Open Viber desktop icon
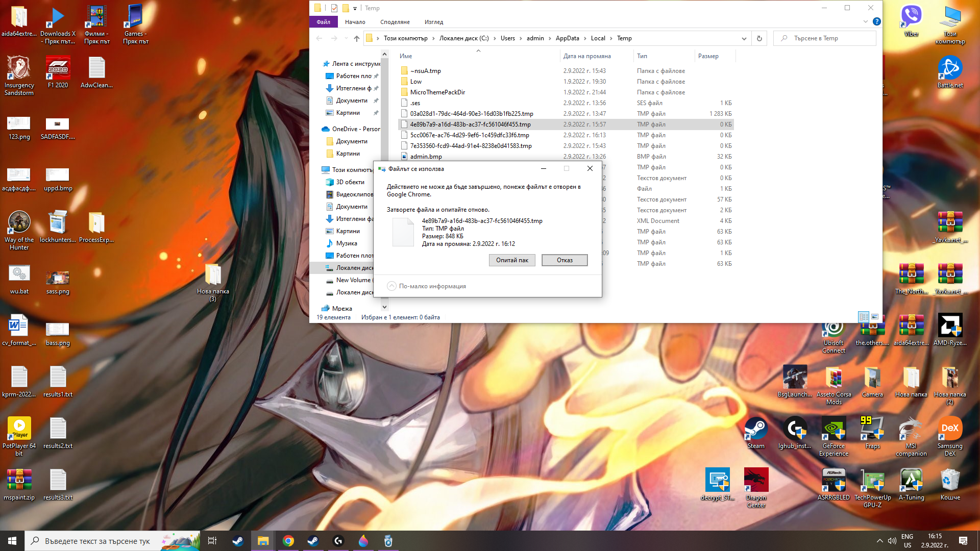Viewport: 980px width, 551px height. (911, 20)
